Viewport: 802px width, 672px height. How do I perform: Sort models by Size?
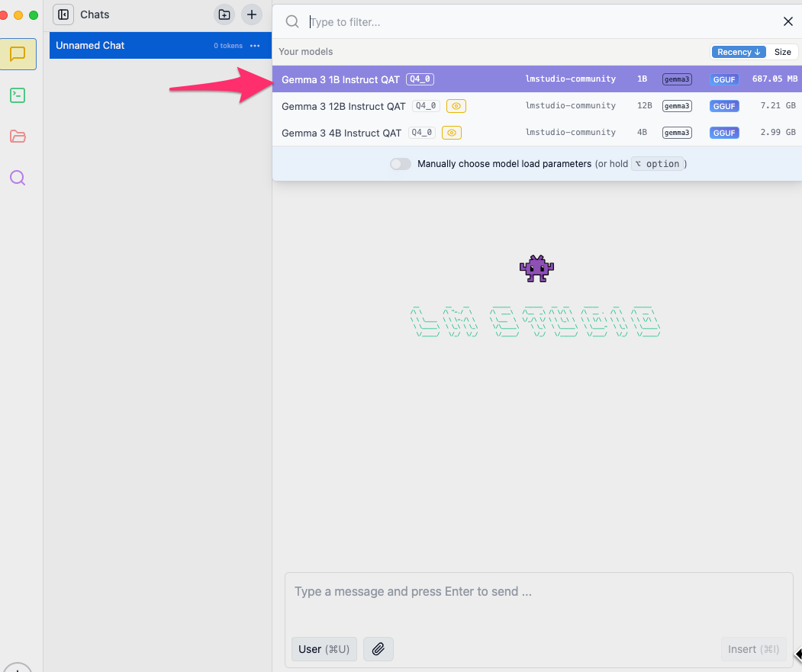pos(783,52)
